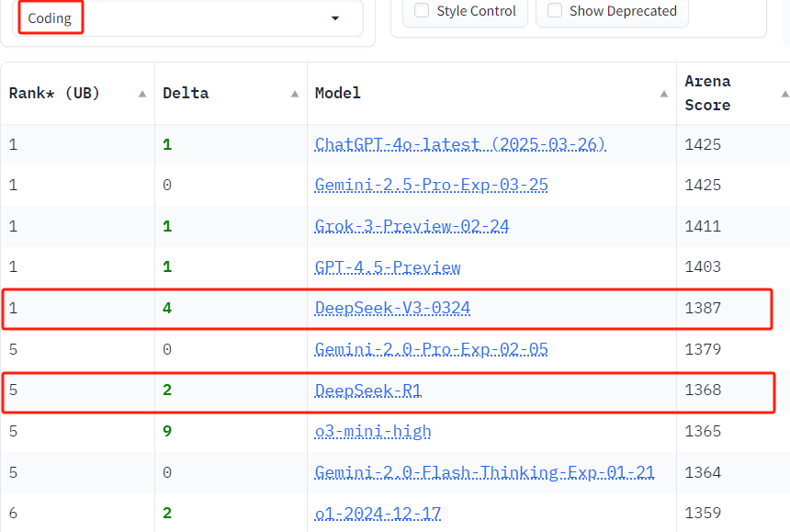Open ChatGPT-4o-latest (2025-03-26) link

tap(460, 144)
